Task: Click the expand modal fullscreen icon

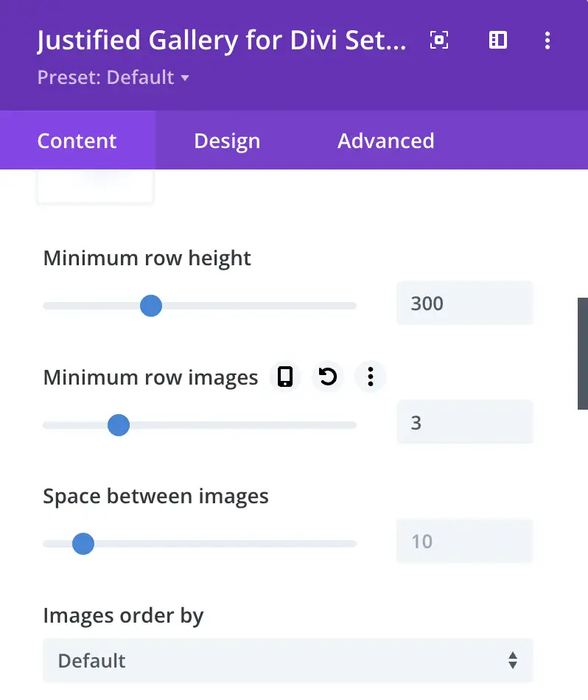Action: pyautogui.click(x=439, y=41)
